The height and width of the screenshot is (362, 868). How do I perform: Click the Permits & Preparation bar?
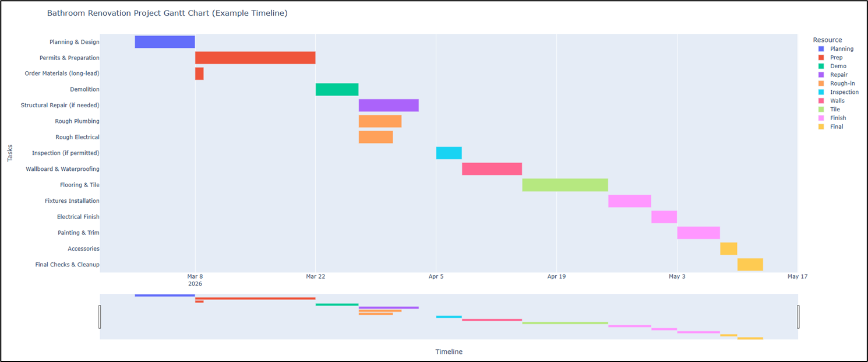255,58
